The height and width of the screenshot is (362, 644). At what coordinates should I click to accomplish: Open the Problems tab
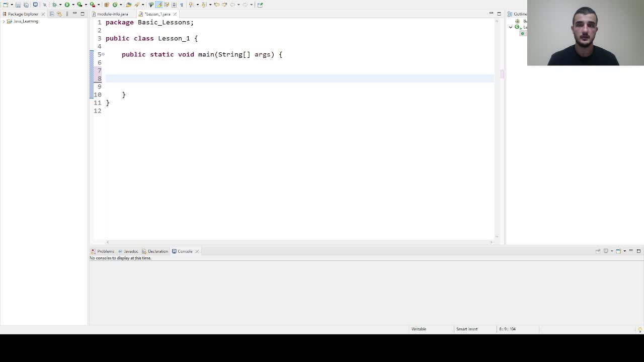pyautogui.click(x=103, y=251)
